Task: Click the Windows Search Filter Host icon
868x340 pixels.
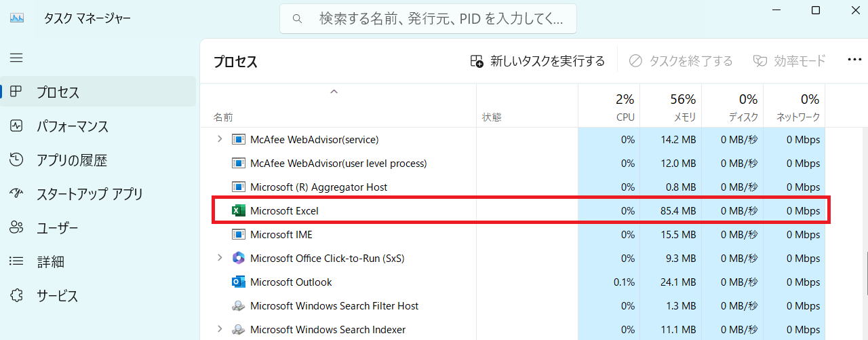Action: 238,306
